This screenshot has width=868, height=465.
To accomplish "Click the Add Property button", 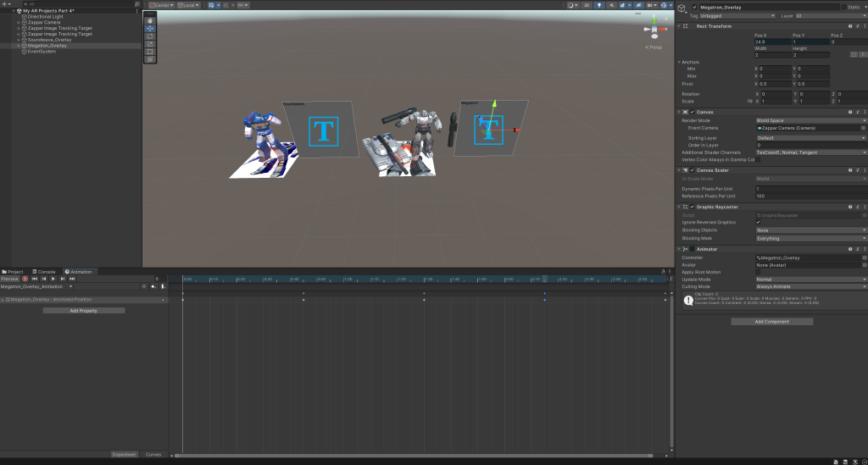I will [83, 311].
